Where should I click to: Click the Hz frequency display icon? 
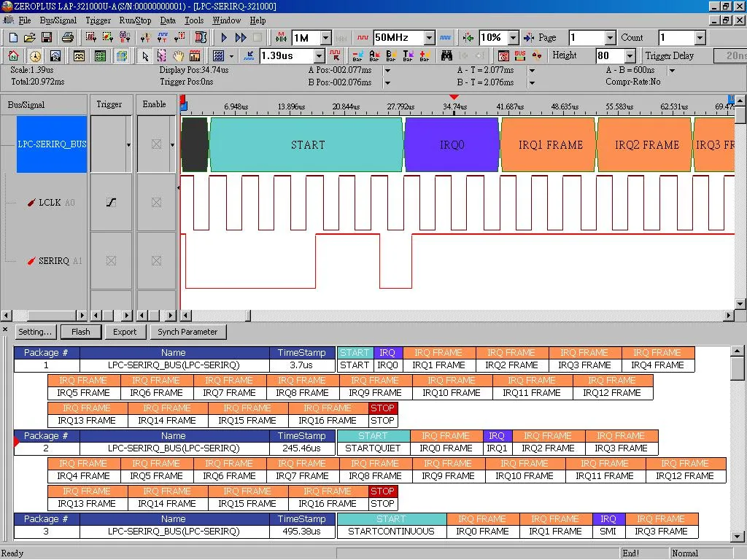(x=55, y=55)
